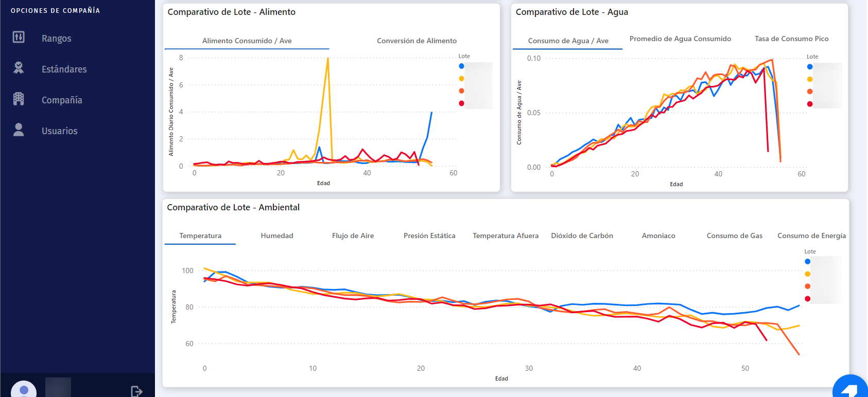
Task: Open the blue chat bubble widget
Action: pyautogui.click(x=850, y=387)
